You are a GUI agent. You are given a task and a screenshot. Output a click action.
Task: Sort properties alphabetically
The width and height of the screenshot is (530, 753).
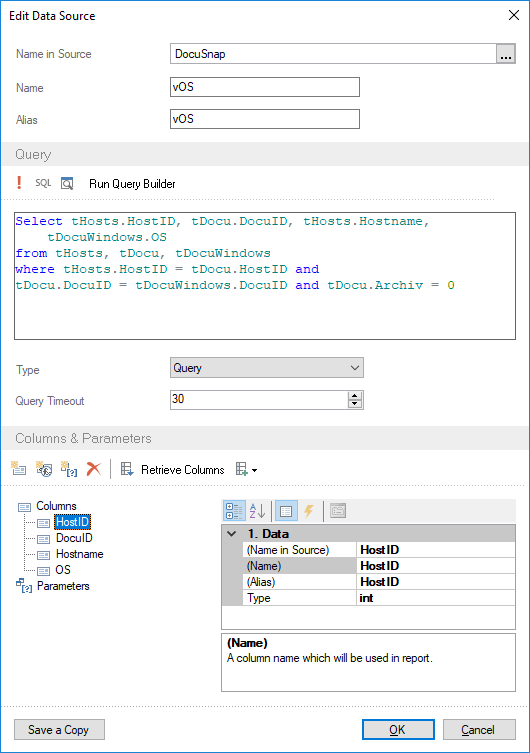[x=258, y=511]
